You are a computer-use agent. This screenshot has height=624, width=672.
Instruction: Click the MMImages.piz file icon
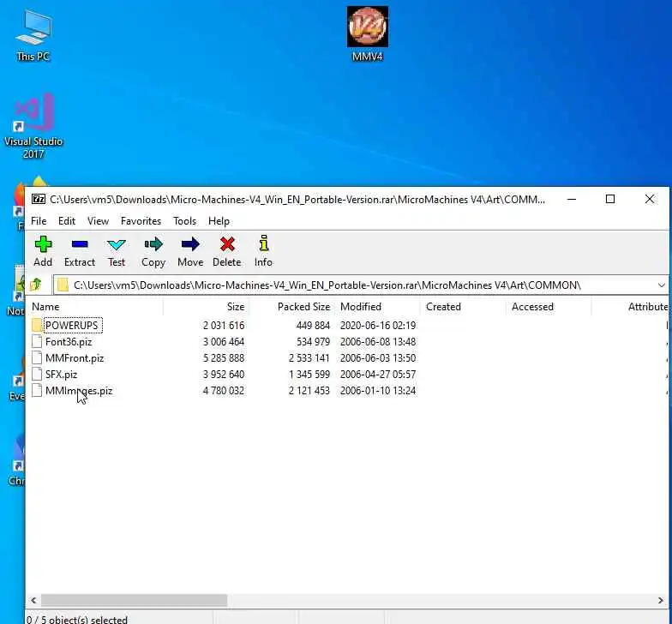[37, 391]
